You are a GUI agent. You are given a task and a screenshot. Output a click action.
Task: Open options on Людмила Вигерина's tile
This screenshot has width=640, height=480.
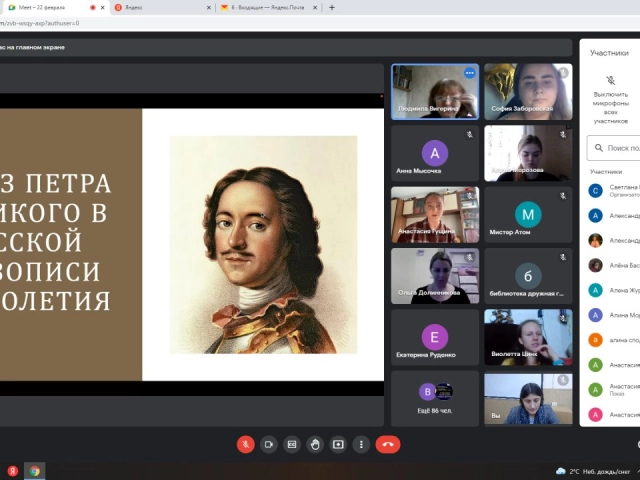tap(470, 73)
